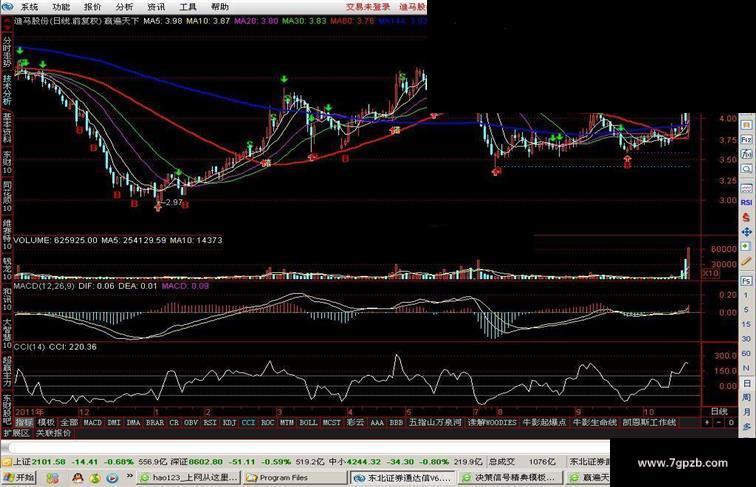This screenshot has height=487, width=756.
Task: Open the 分析 menu
Action: [x=125, y=7]
